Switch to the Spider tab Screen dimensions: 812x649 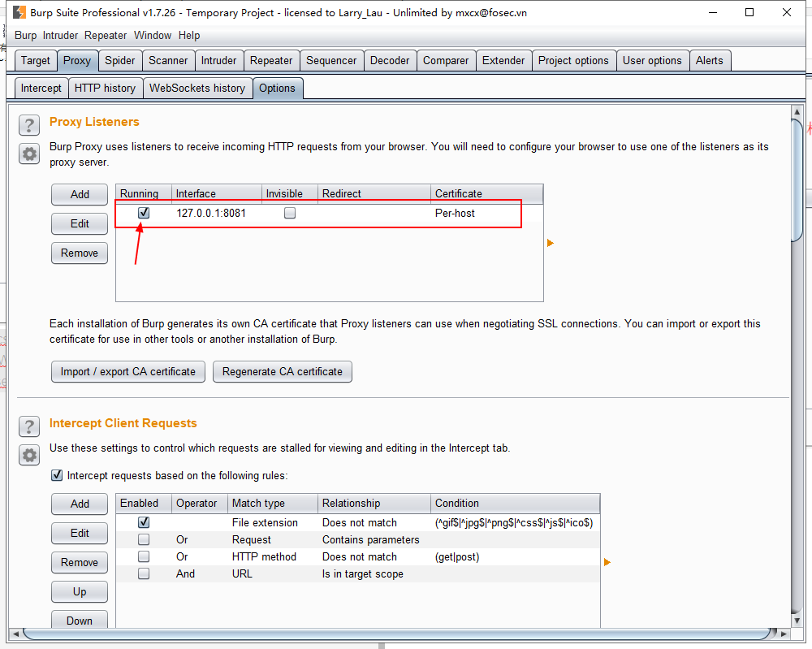119,61
